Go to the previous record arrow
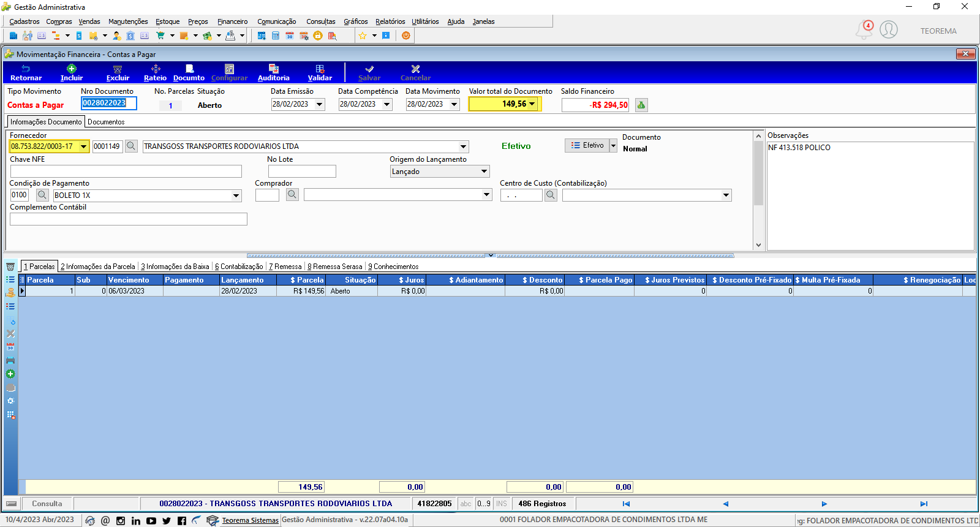The image size is (980, 527). click(725, 504)
